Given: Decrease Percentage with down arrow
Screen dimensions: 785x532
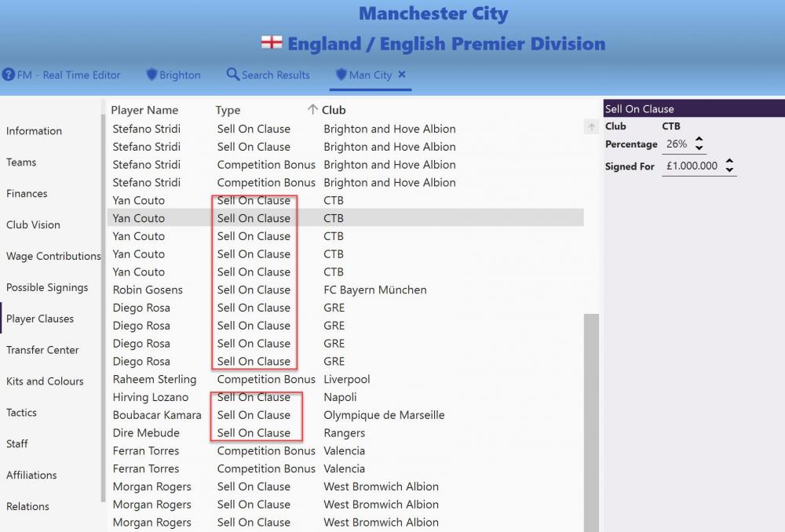Looking at the screenshot, I should tap(699, 148).
